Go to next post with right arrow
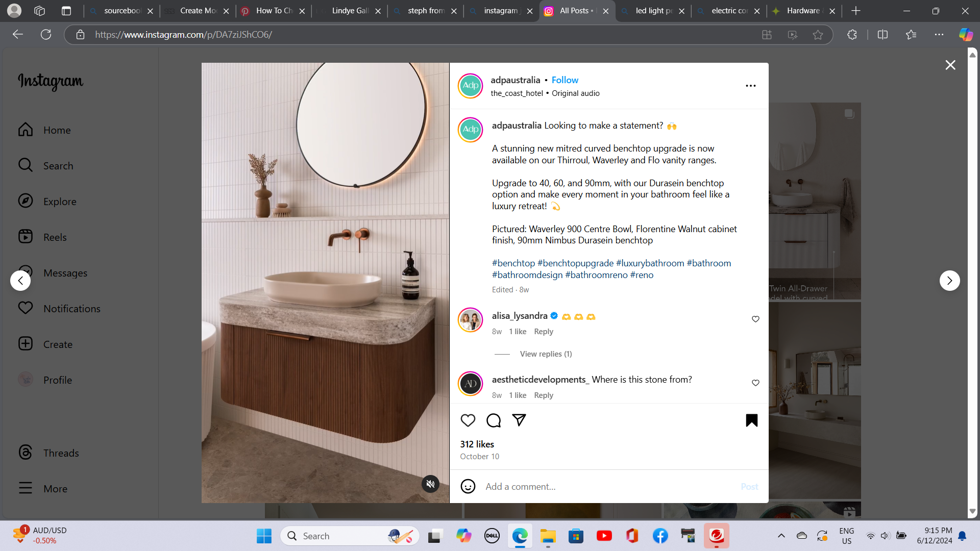 tap(949, 281)
